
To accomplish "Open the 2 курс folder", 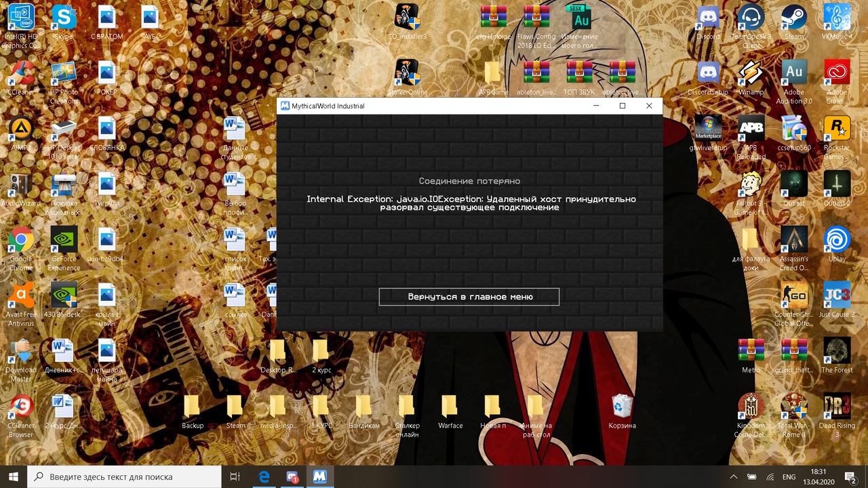I will (x=321, y=356).
